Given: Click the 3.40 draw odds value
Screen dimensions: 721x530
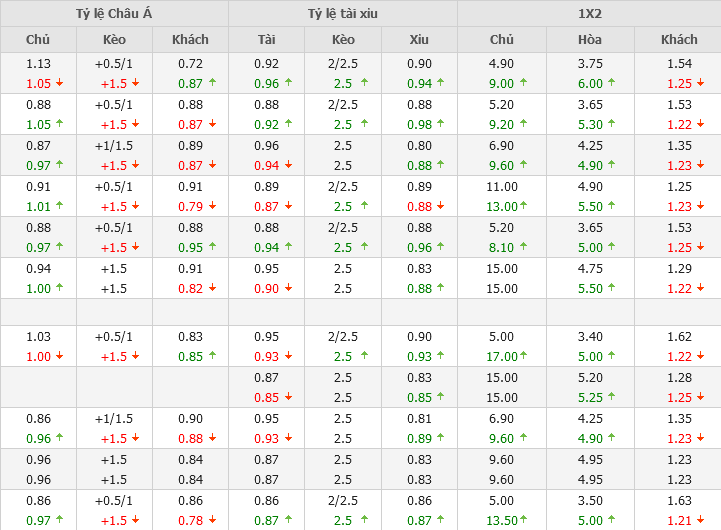Looking at the screenshot, I should [x=590, y=337].
